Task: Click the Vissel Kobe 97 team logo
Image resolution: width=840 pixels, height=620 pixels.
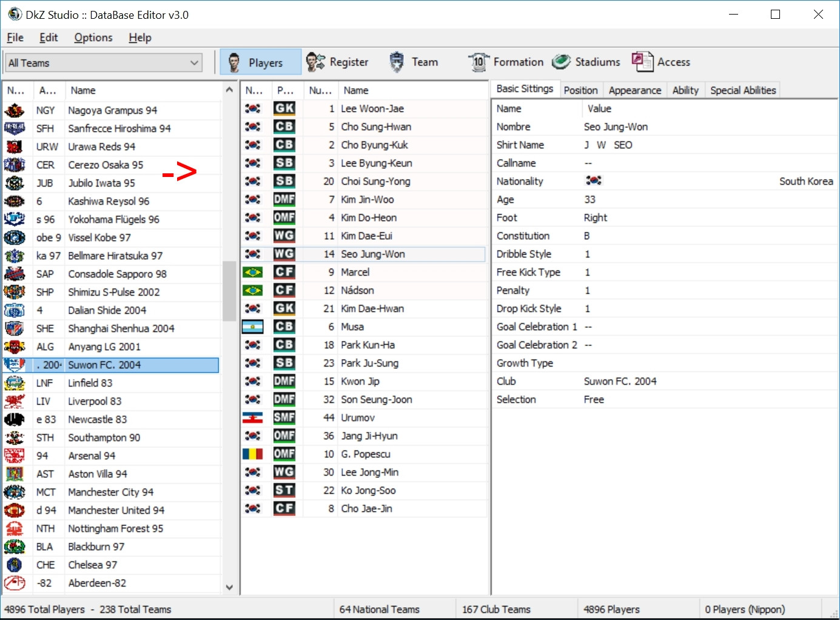Action: click(15, 238)
